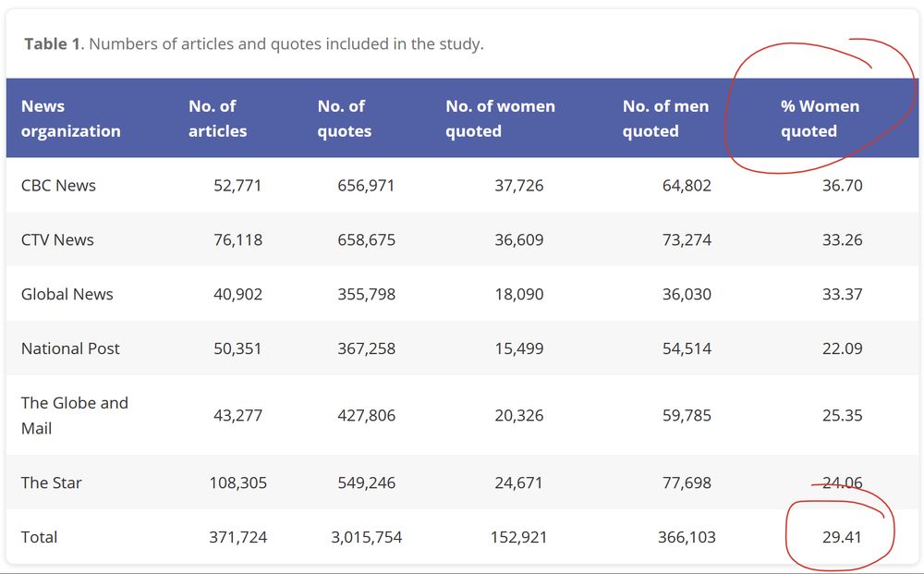Click CTV News percentage 33.26

click(842, 239)
